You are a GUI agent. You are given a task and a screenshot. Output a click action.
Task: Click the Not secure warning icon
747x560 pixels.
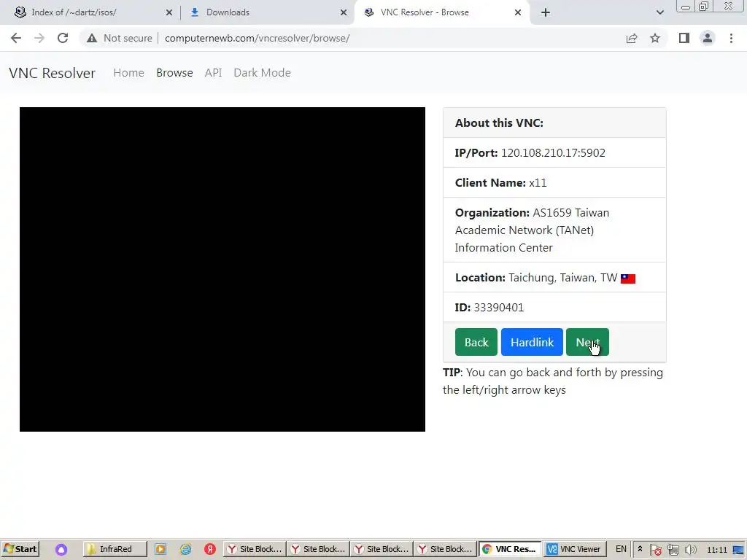coord(92,38)
